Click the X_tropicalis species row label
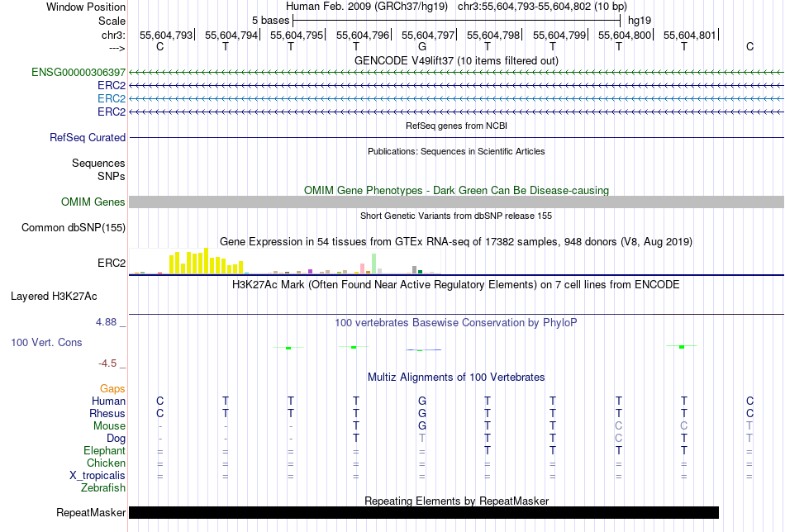Image resolution: width=785 pixels, height=532 pixels. (x=98, y=476)
